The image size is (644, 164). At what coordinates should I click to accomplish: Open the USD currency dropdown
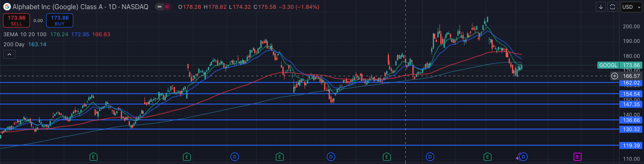point(632,7)
